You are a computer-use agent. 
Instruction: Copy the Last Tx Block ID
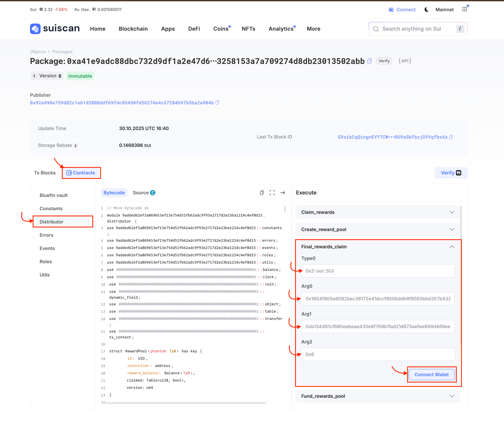coord(451,137)
